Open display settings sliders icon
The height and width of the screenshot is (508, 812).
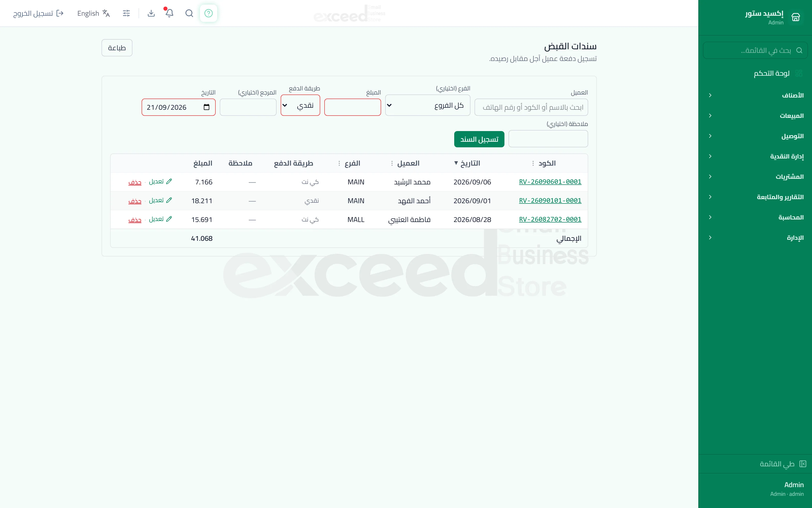coord(126,13)
